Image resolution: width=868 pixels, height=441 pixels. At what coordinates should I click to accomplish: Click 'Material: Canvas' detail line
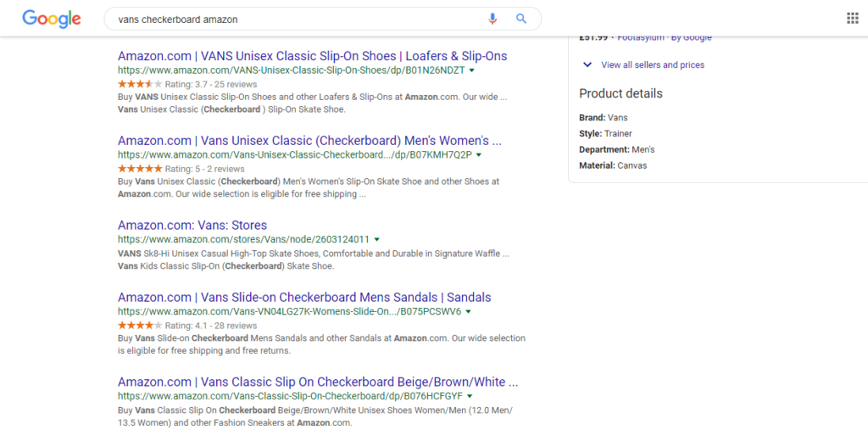(613, 165)
